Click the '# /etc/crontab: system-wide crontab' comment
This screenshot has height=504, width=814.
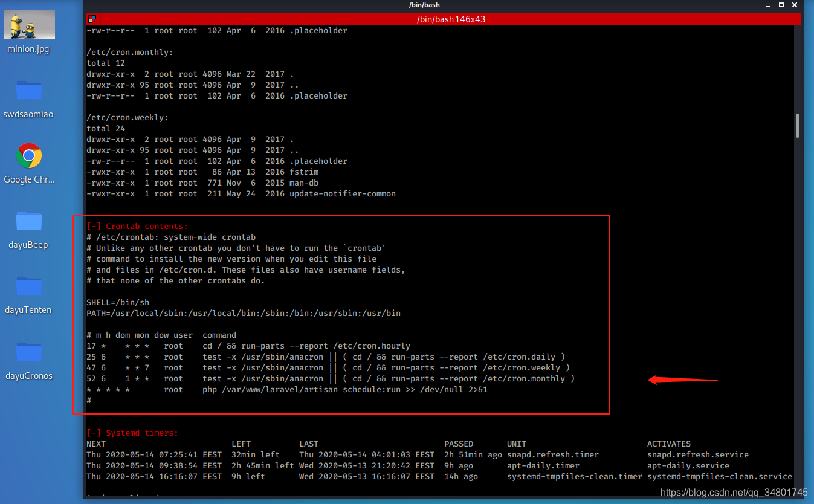tap(171, 237)
